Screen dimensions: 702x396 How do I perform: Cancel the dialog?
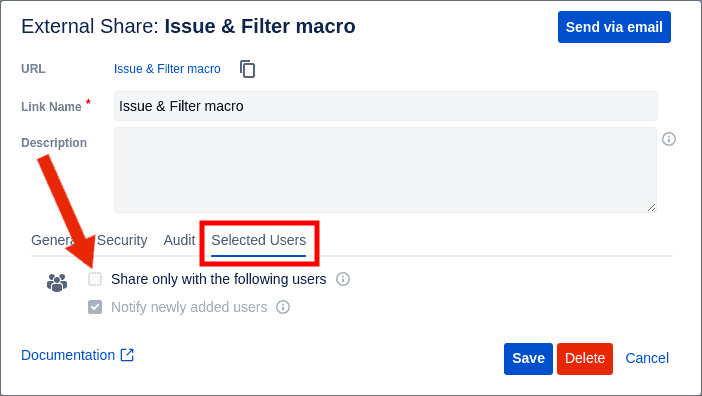click(647, 358)
